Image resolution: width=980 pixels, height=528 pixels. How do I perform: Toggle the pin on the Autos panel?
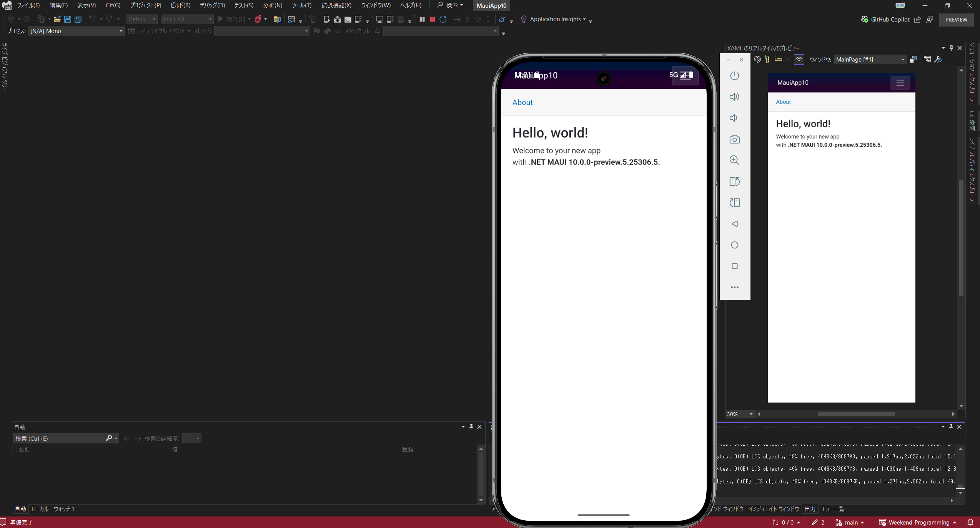[471, 427]
